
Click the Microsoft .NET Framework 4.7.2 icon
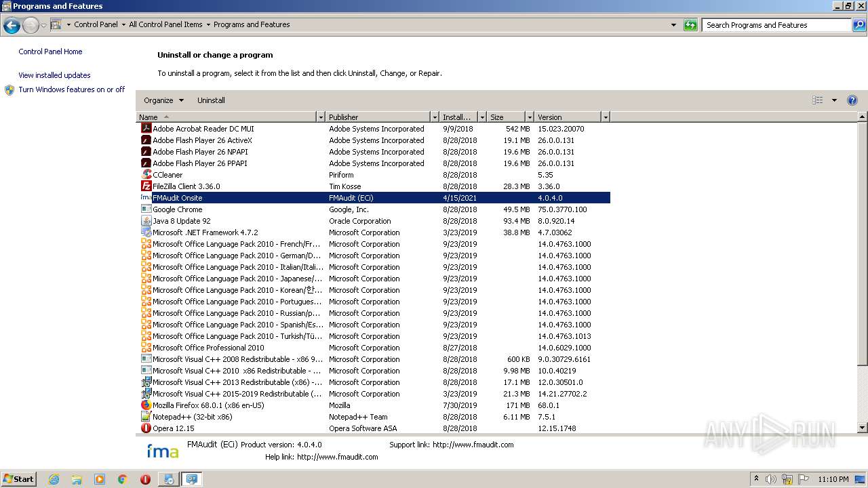pyautogui.click(x=146, y=232)
